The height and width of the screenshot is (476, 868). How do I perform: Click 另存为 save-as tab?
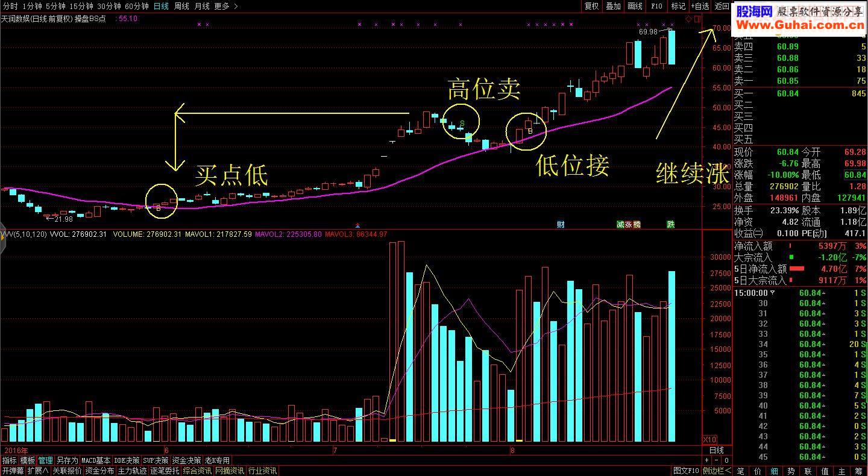pos(68,460)
